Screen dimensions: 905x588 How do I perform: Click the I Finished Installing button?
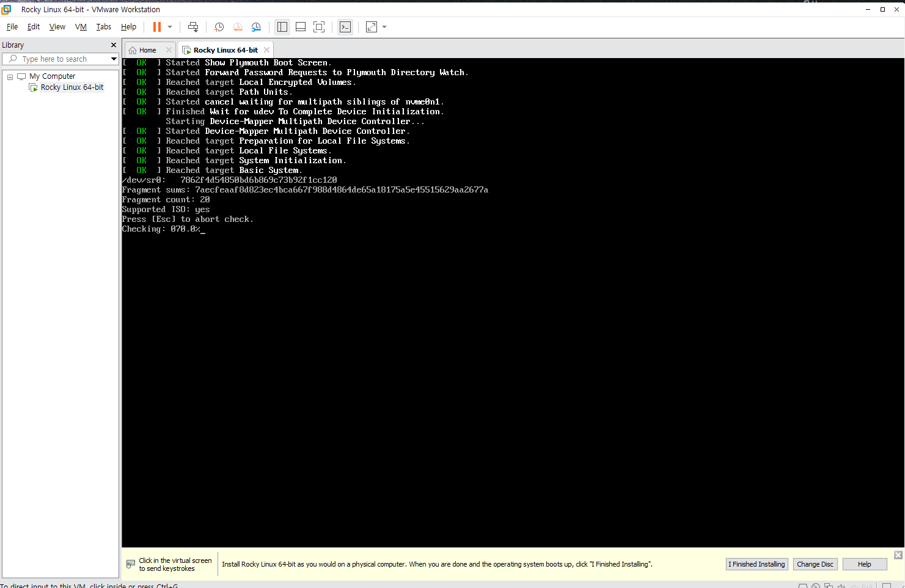coord(757,564)
